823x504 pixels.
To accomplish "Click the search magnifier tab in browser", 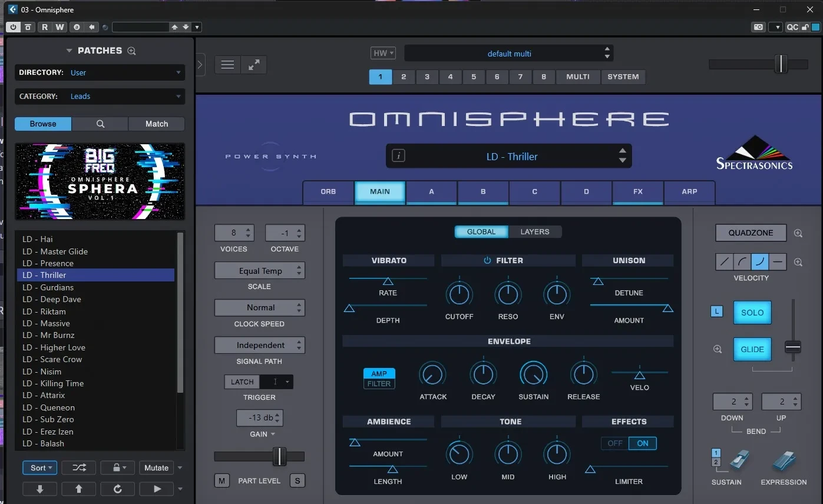I will 100,124.
